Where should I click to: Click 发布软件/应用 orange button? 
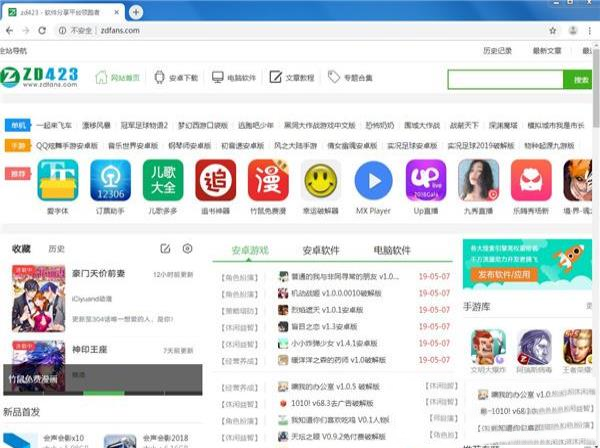[x=504, y=274]
